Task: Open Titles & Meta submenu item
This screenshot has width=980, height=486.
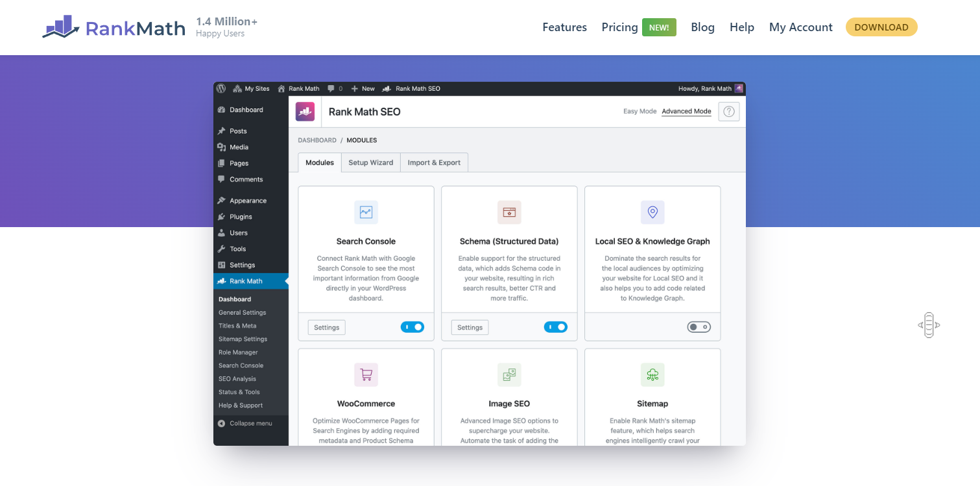Action: click(x=237, y=326)
